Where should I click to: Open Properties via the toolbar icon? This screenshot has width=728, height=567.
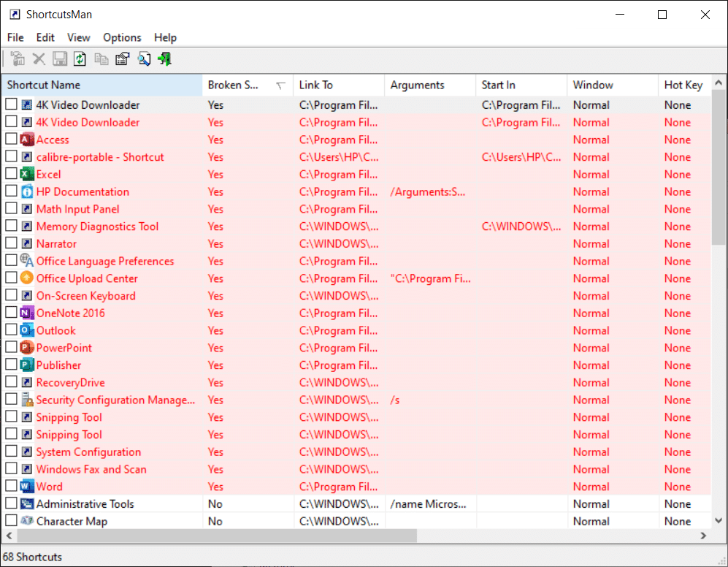(123, 59)
